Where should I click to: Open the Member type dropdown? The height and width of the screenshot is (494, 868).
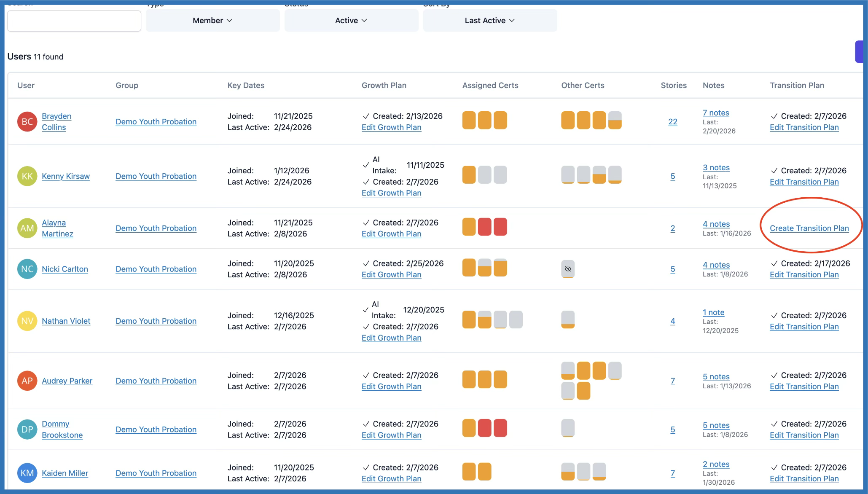212,20
